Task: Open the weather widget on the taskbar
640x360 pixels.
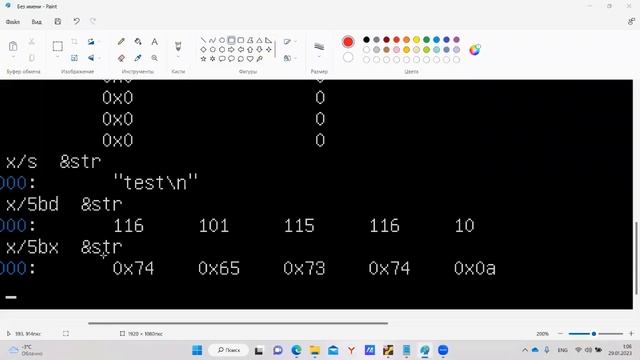Action: pos(26,350)
